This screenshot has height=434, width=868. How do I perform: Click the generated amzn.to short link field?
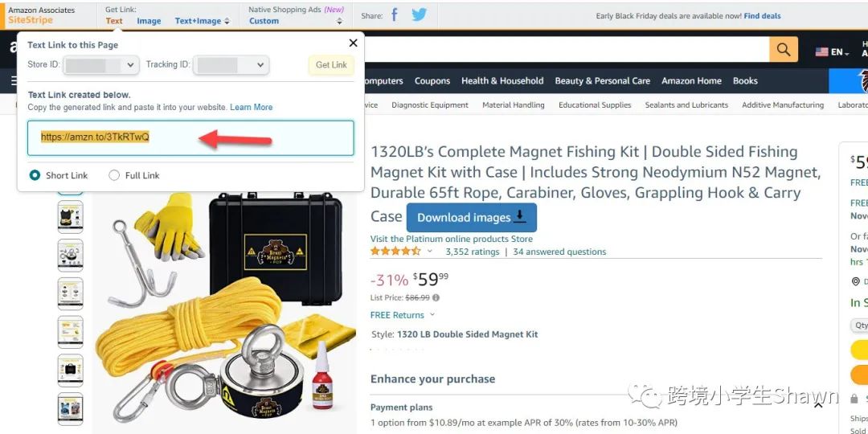coord(190,137)
